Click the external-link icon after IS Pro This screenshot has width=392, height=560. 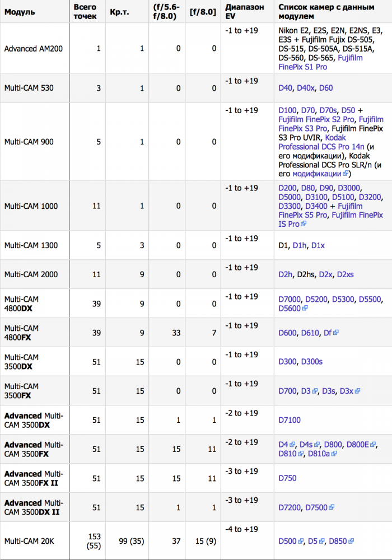tap(304, 224)
